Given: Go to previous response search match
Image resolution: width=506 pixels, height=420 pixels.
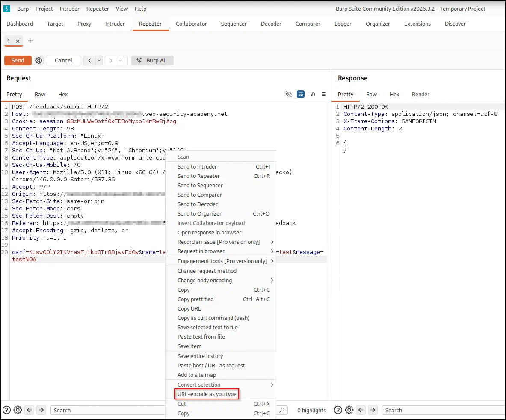Looking at the screenshot, I should [x=361, y=410].
